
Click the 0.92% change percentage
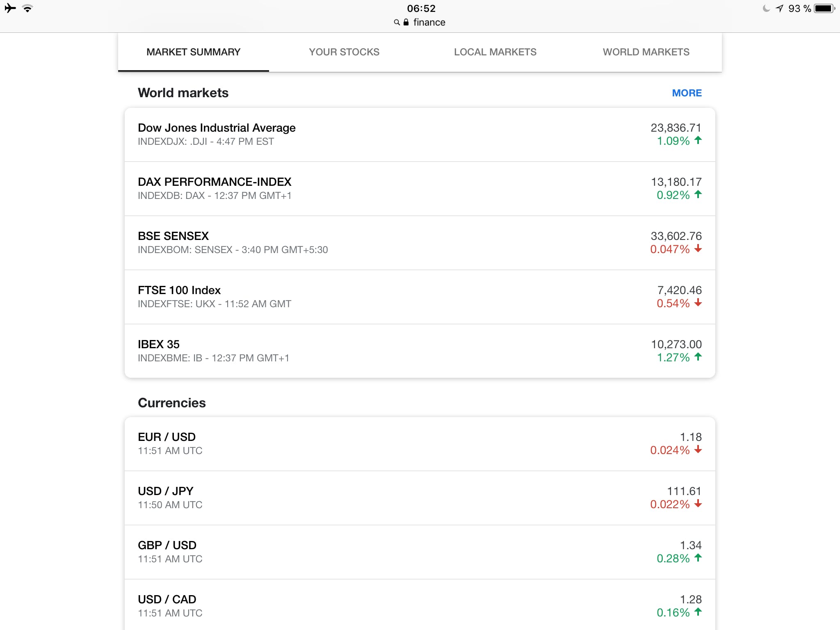click(673, 195)
